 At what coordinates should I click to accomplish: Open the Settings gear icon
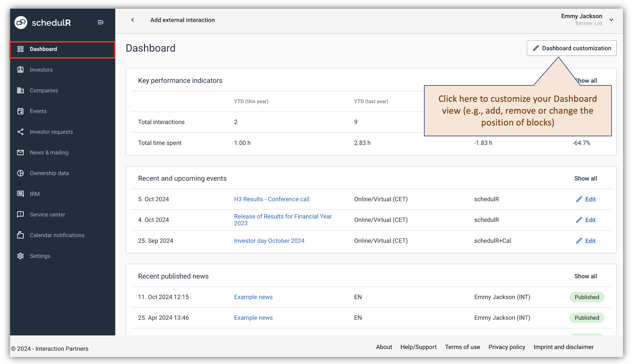coord(21,256)
